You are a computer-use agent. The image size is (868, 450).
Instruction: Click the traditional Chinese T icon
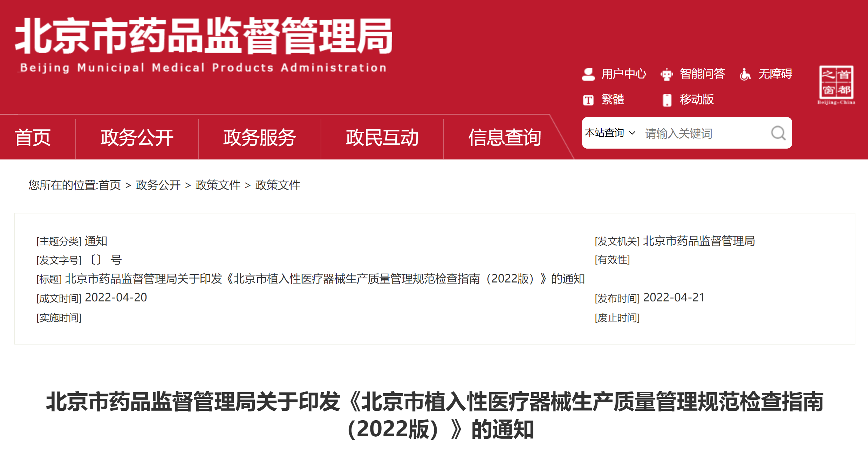588,100
